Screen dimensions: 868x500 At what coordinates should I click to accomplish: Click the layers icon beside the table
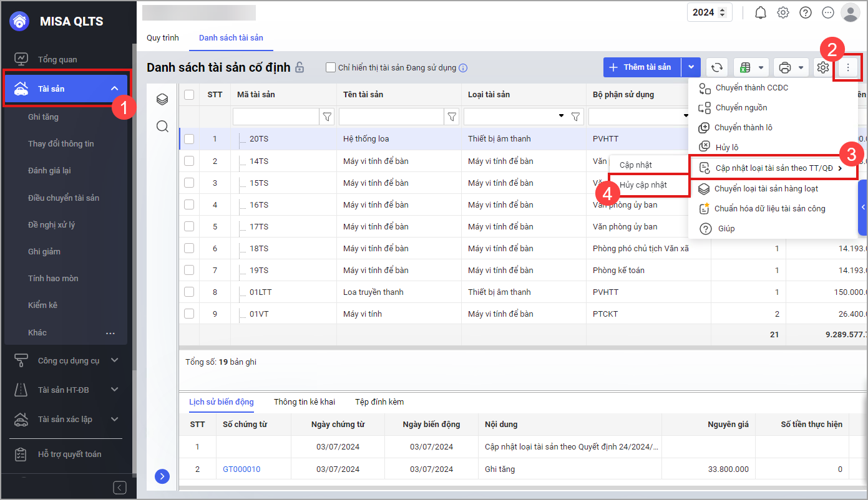coord(162,99)
